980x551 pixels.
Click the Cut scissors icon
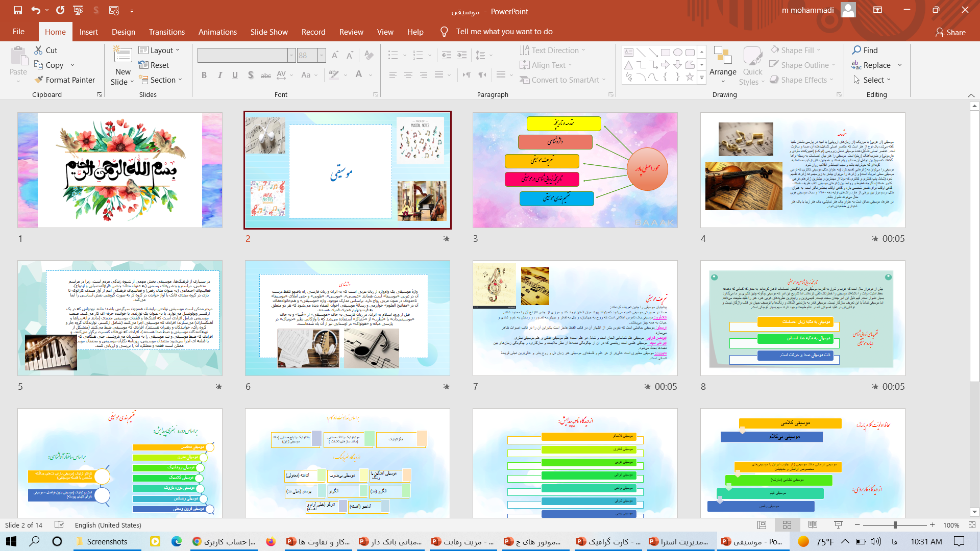click(x=39, y=50)
